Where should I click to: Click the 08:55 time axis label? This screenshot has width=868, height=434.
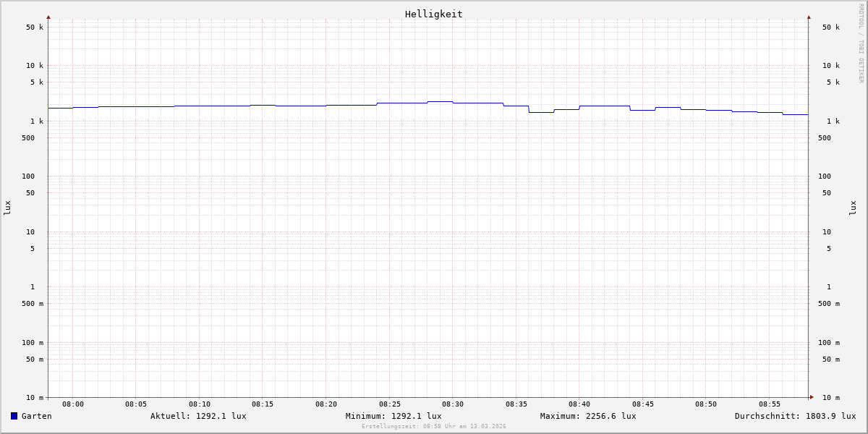770,404
